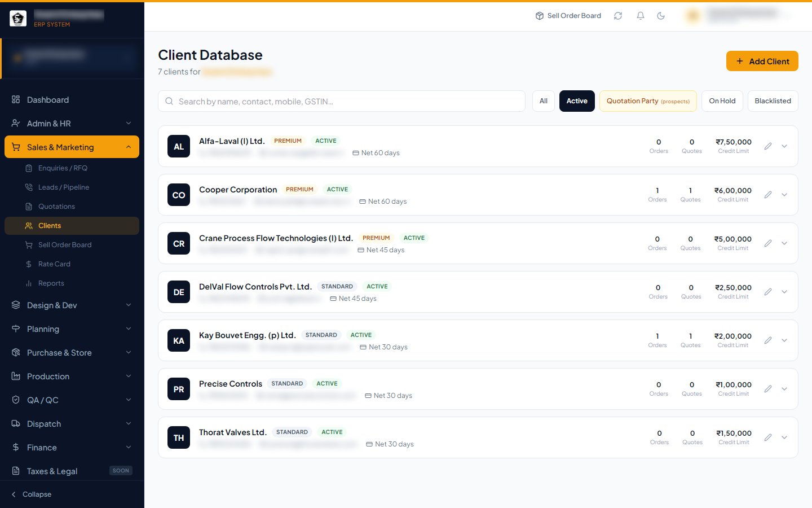Image resolution: width=812 pixels, height=508 pixels.
Task: Open Sell Order Board from top bar
Action: point(568,16)
